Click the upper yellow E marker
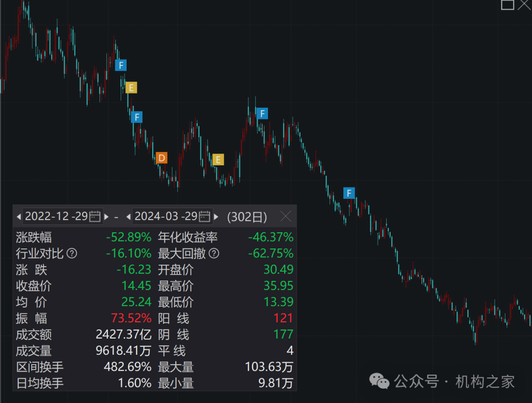This screenshot has width=532, height=403. point(132,88)
